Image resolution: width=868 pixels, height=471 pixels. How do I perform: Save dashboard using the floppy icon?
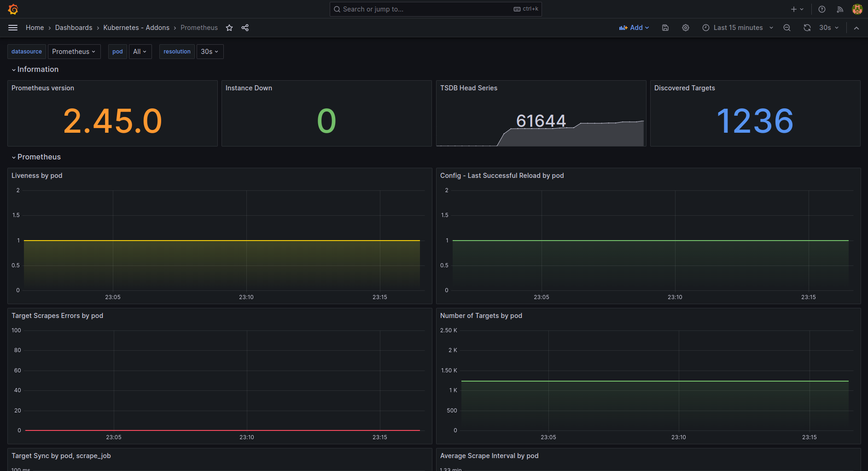(x=665, y=28)
